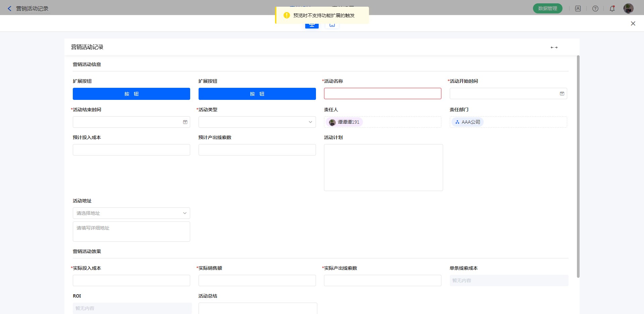The height and width of the screenshot is (314, 644).
Task: Click the user avatar in top bar
Action: (x=628, y=8)
